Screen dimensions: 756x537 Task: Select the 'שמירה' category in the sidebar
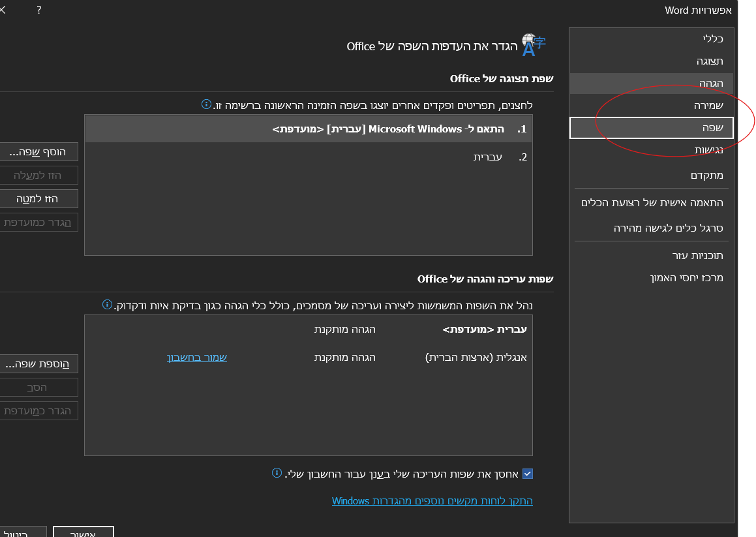coord(708,105)
